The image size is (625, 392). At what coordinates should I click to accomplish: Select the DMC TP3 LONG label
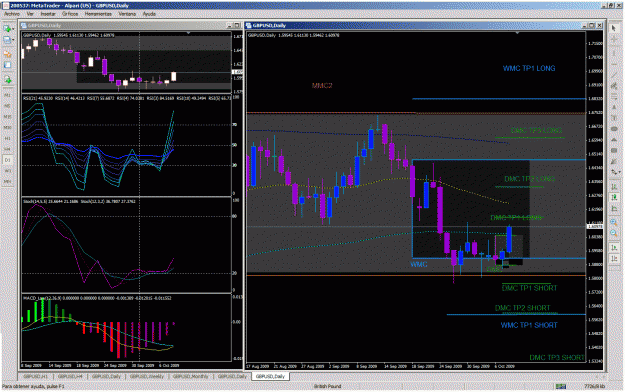[536, 130]
